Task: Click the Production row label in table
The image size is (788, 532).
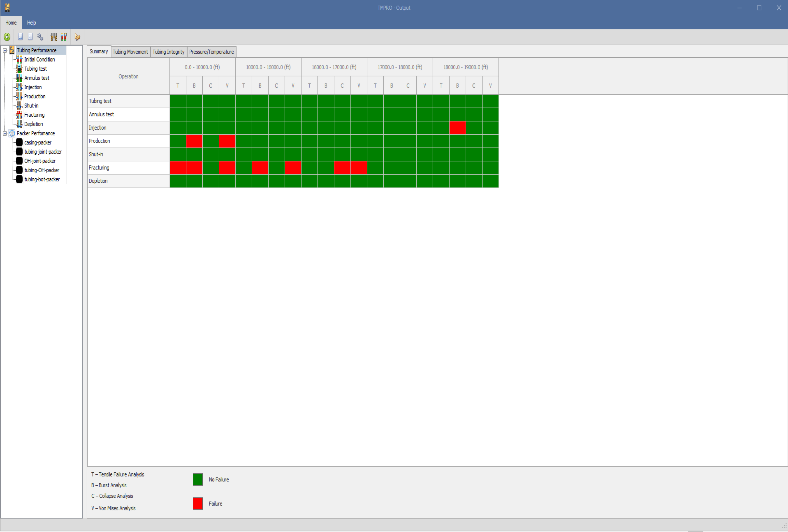Action: click(99, 141)
